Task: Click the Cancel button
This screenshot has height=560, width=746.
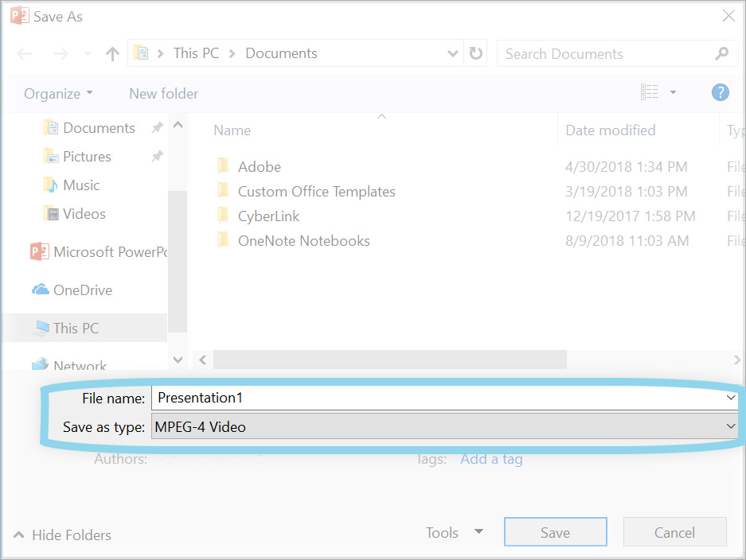Action: 674,533
